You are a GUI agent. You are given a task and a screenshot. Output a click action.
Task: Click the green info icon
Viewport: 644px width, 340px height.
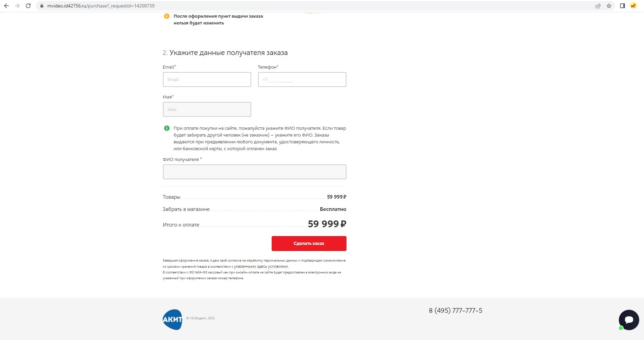click(167, 128)
